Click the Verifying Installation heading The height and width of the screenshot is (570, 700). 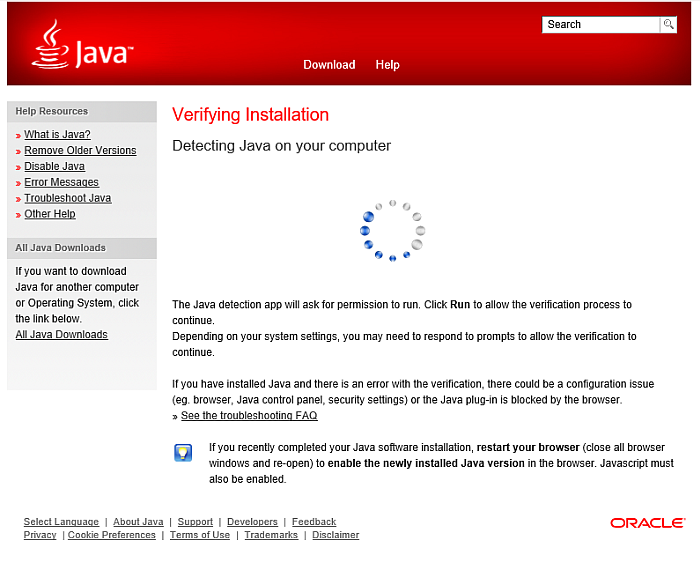(250, 115)
